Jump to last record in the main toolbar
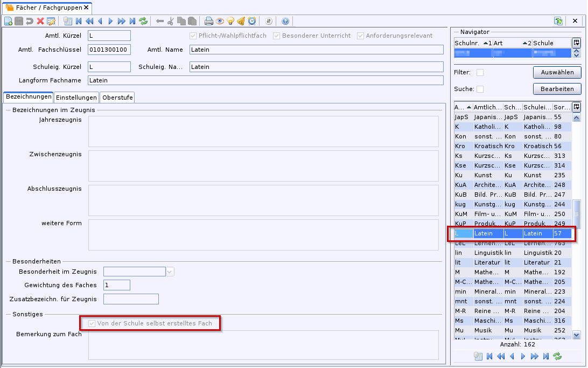588x368 pixels. tap(132, 21)
